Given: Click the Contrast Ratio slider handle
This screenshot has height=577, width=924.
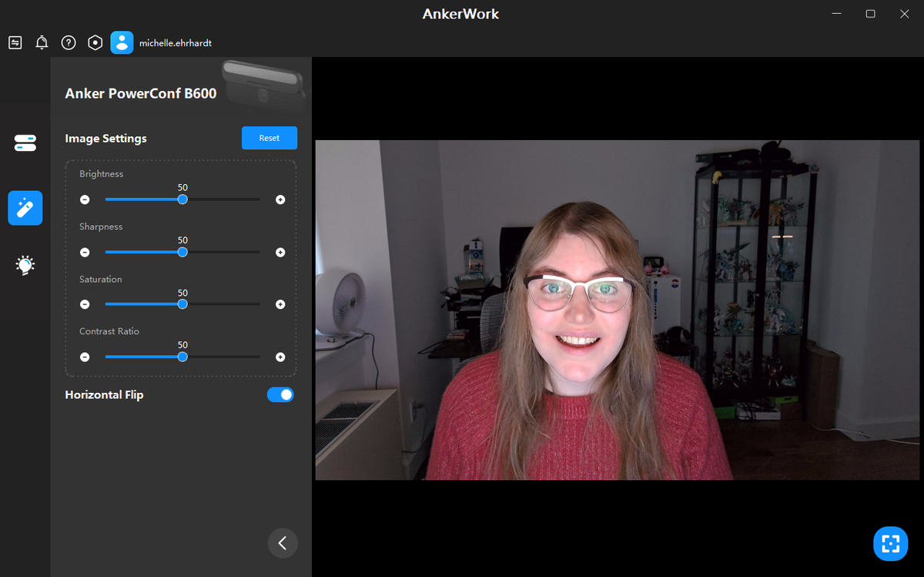Looking at the screenshot, I should pyautogui.click(x=182, y=357).
